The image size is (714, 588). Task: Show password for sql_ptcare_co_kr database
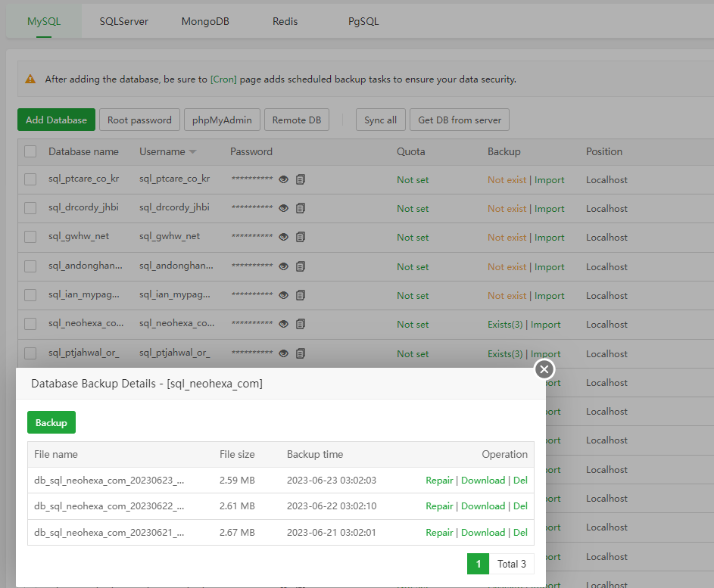(284, 180)
